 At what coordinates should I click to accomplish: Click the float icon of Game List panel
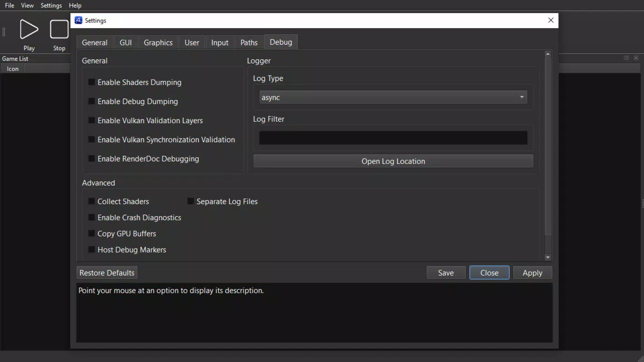click(x=626, y=58)
